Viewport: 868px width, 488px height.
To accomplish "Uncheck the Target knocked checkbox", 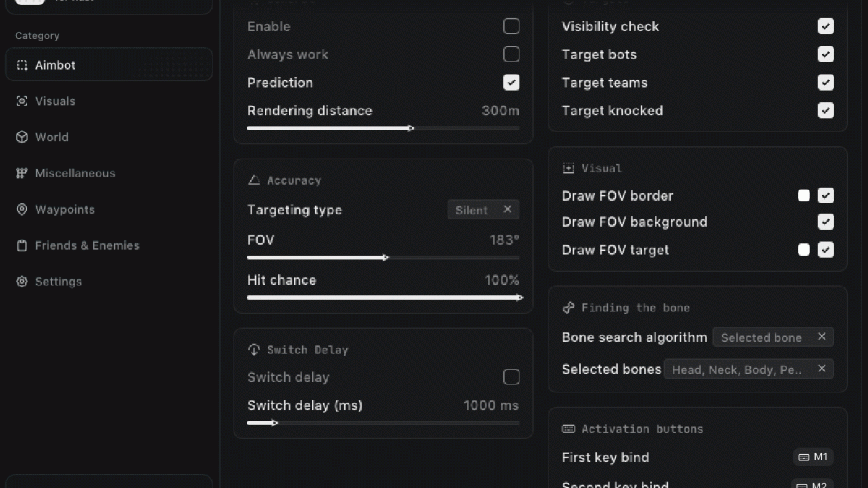I will [x=825, y=111].
